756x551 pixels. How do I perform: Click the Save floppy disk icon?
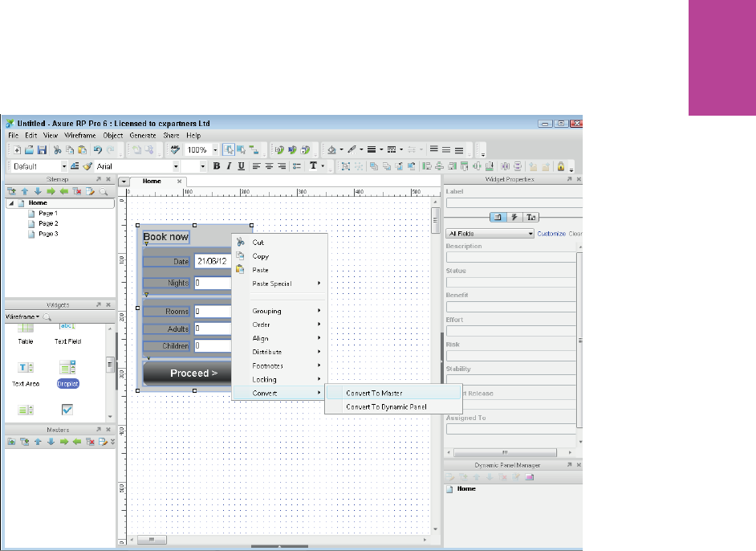click(x=42, y=150)
